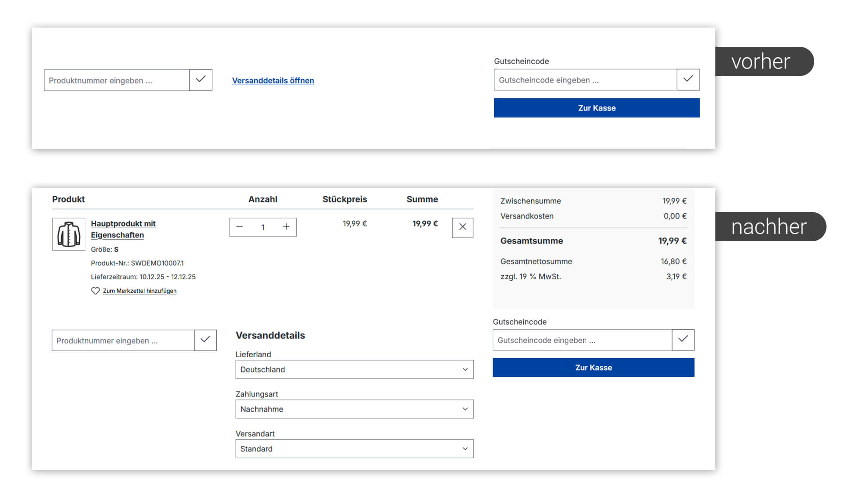851x504 pixels.
Task: Confirm product number in upper 'vorher' panel
Action: 200,80
